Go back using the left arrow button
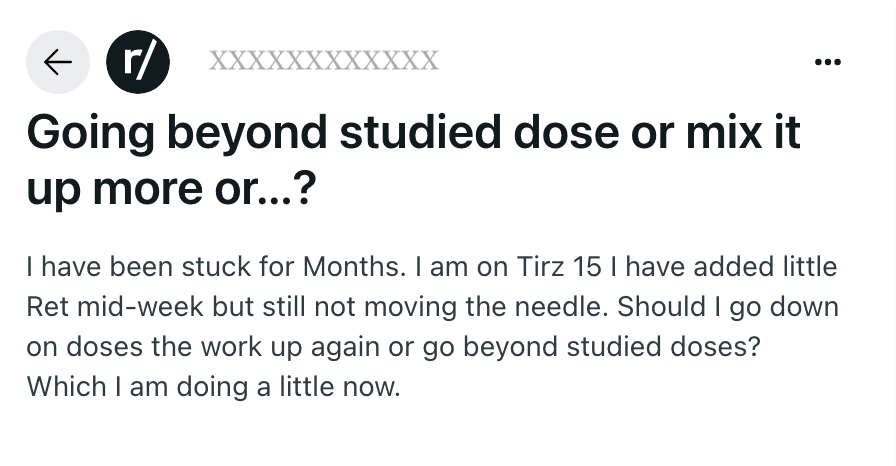Screen dimensions: 896x466 [x=58, y=62]
